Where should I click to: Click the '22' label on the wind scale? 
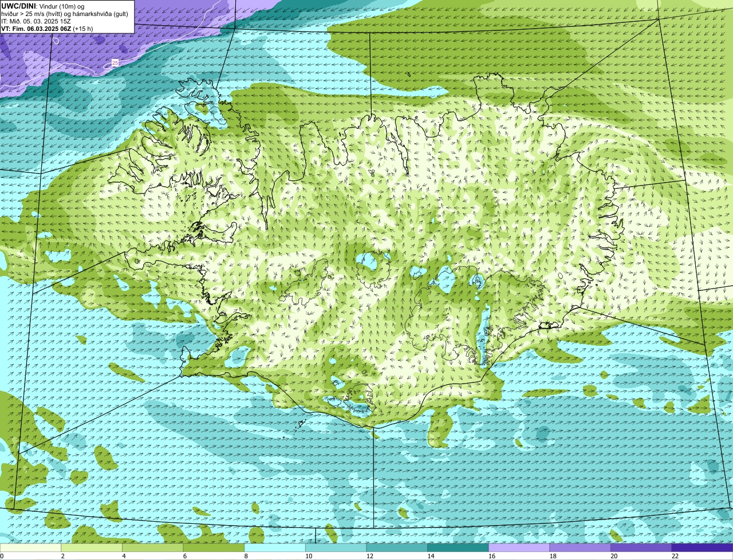point(675,556)
